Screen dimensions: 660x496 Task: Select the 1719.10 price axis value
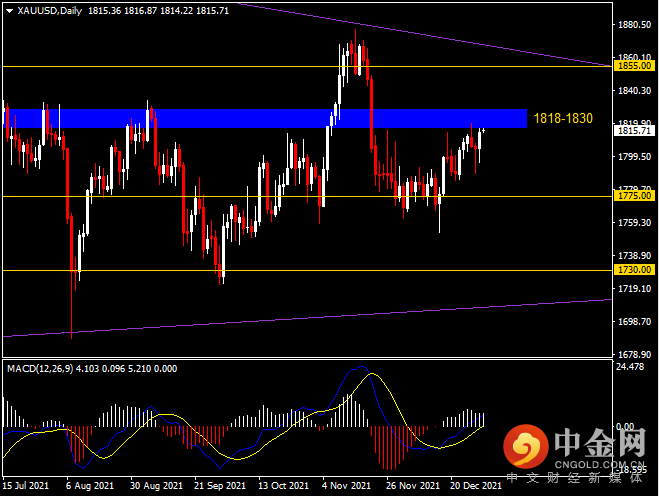[634, 289]
